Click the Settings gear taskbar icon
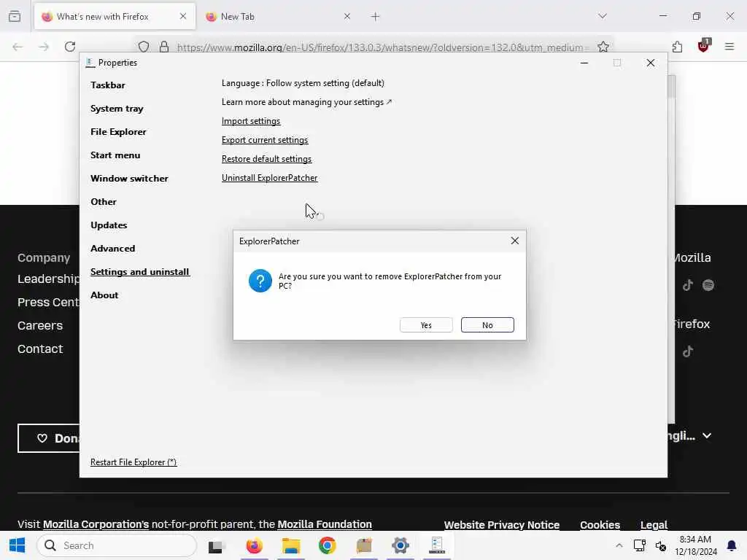The image size is (747, 560). [x=400, y=545]
